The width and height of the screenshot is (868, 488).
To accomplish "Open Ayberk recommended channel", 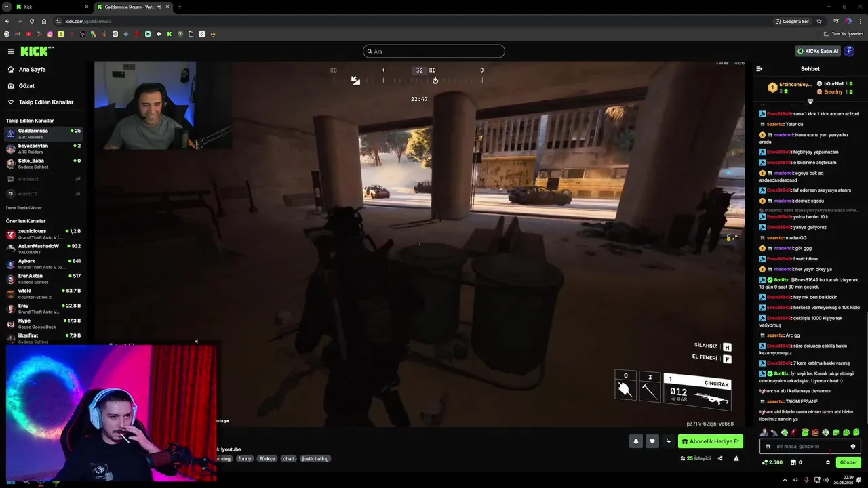I will pyautogui.click(x=43, y=264).
